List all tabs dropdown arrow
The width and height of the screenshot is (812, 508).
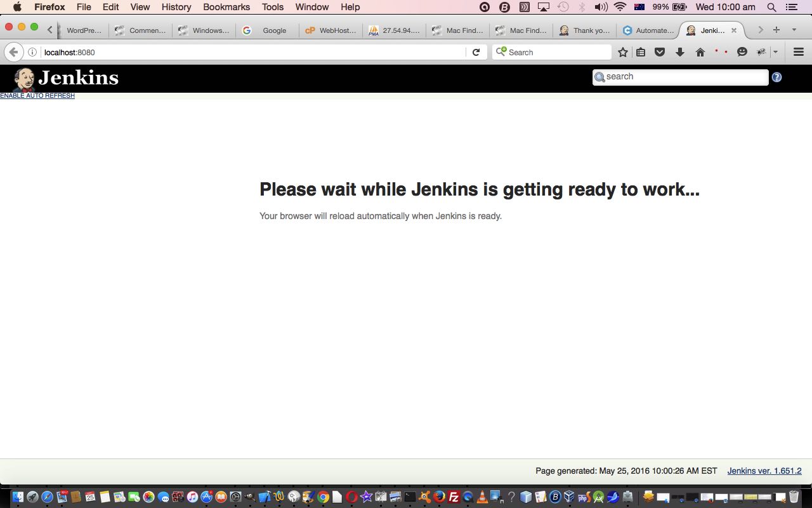tap(794, 30)
